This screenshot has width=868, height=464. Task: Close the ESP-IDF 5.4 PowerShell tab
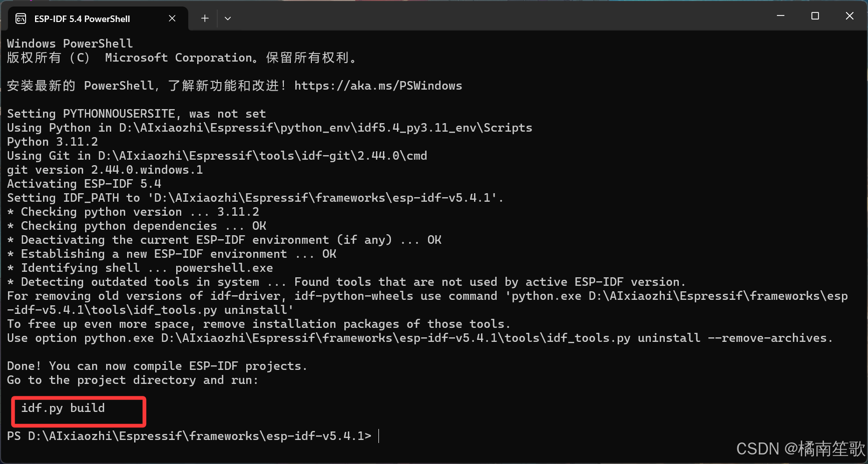(172, 19)
